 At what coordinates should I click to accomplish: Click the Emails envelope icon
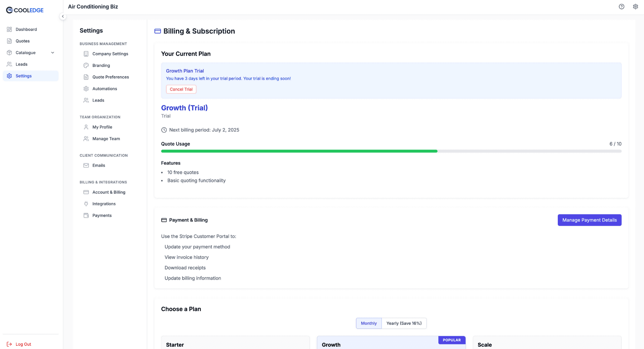pos(86,165)
